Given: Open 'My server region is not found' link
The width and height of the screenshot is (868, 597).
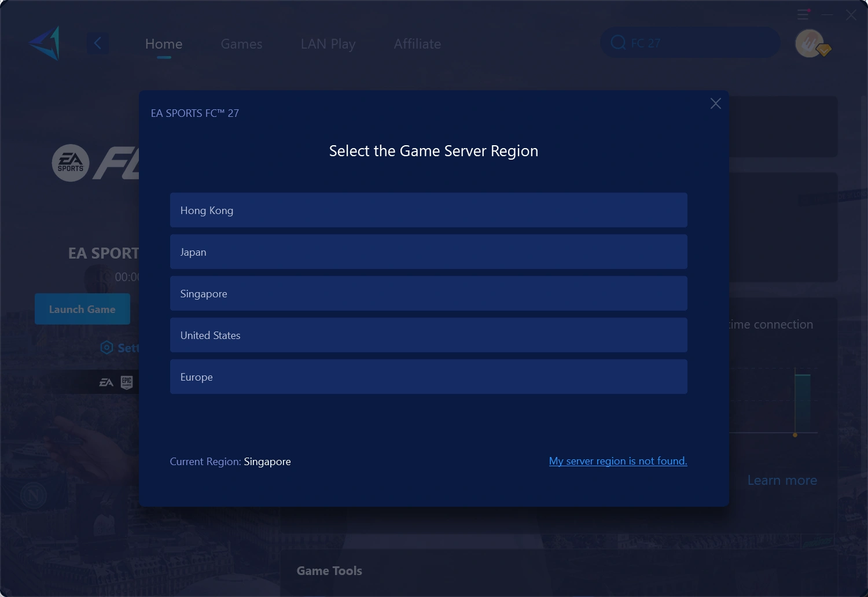Looking at the screenshot, I should click(618, 461).
